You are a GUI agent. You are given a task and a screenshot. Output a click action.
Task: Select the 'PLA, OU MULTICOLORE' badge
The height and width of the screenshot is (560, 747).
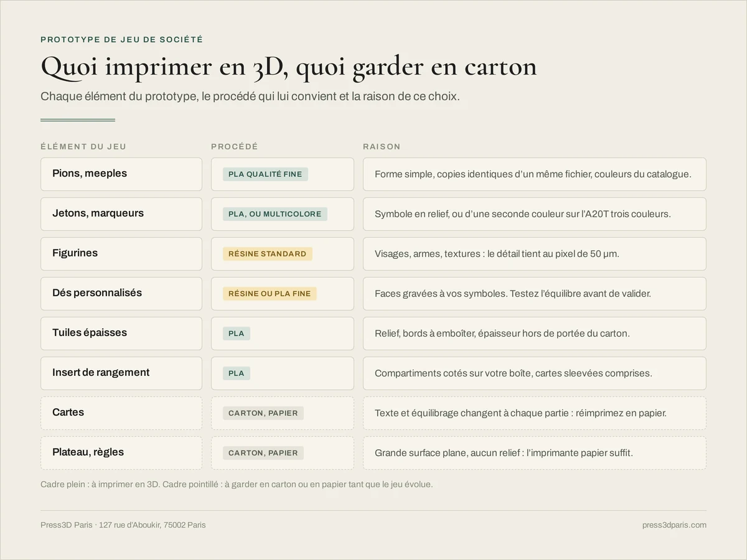[x=275, y=214]
